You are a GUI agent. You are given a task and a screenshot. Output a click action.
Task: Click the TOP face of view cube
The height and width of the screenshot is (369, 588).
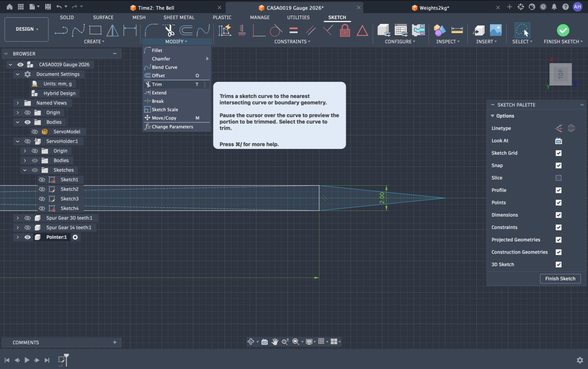point(561,74)
